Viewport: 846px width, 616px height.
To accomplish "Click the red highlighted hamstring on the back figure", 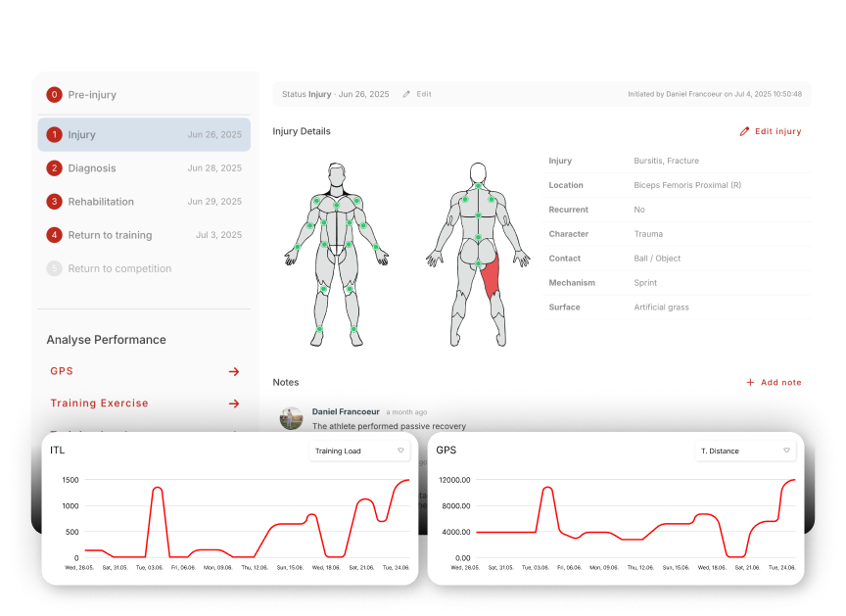I will 491,278.
